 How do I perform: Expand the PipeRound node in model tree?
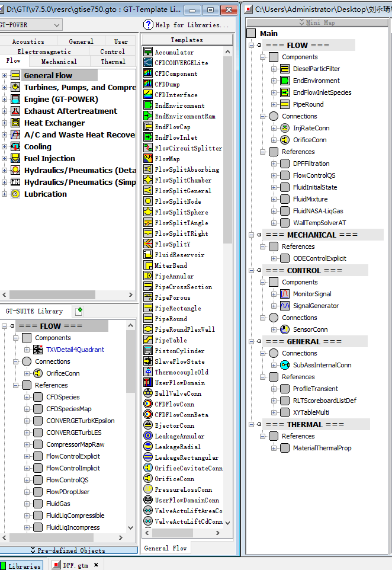coord(274,104)
